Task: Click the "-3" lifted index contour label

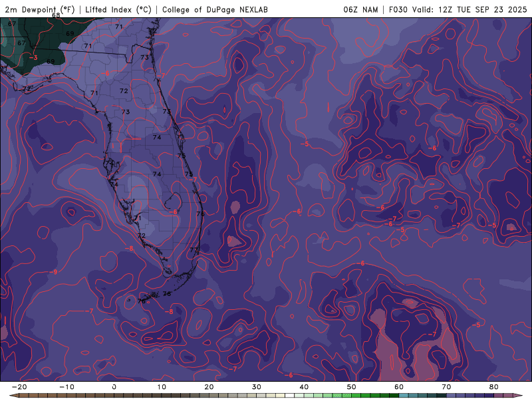Action: (x=33, y=58)
